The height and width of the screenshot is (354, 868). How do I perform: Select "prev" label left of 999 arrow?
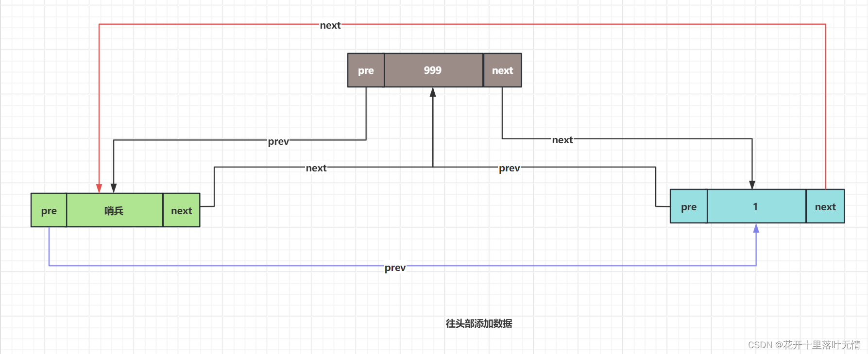[x=278, y=141]
